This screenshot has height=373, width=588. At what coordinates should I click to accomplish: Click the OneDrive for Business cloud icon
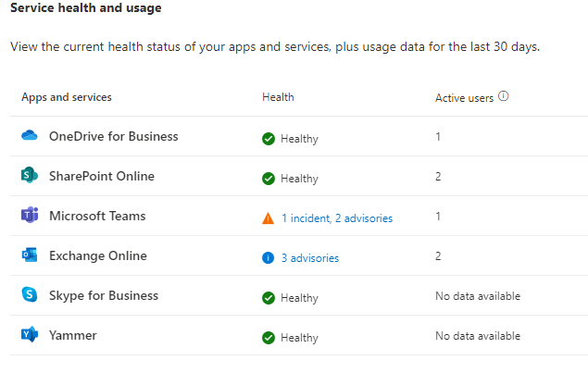pos(30,135)
